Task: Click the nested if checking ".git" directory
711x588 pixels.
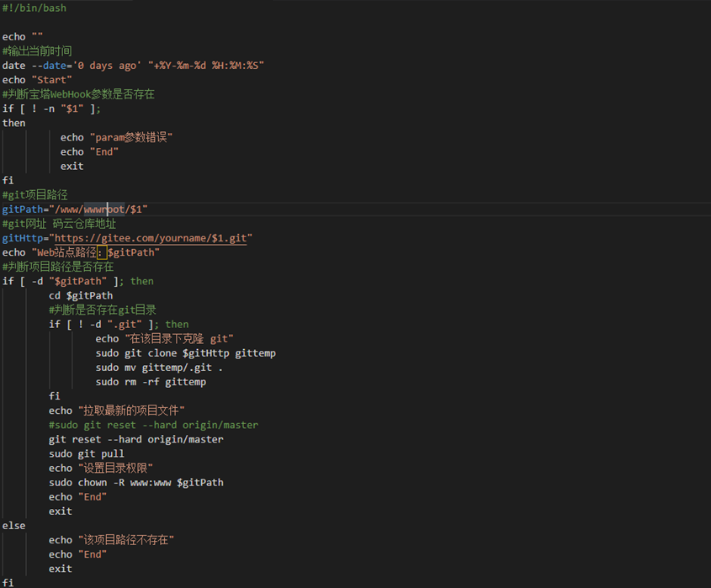Action: click(x=119, y=325)
